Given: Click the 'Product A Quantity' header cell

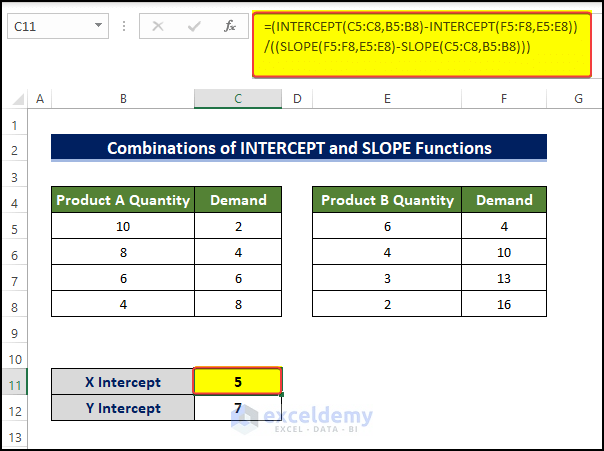Looking at the screenshot, I should 123,200.
